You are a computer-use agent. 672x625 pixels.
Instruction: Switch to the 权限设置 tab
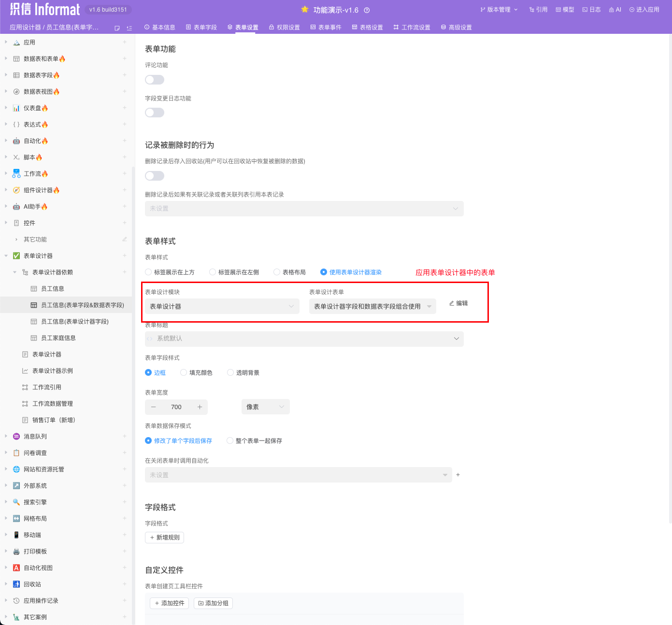tap(284, 28)
